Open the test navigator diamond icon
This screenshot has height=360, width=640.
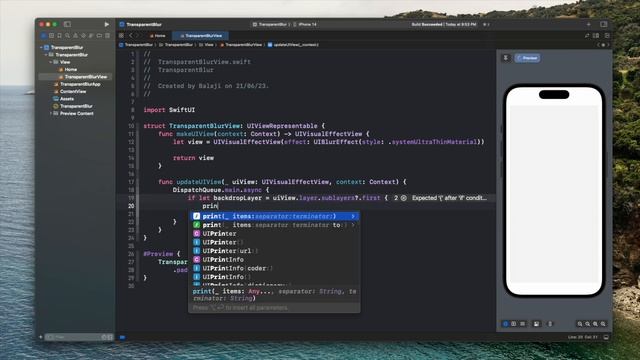tap(83, 36)
